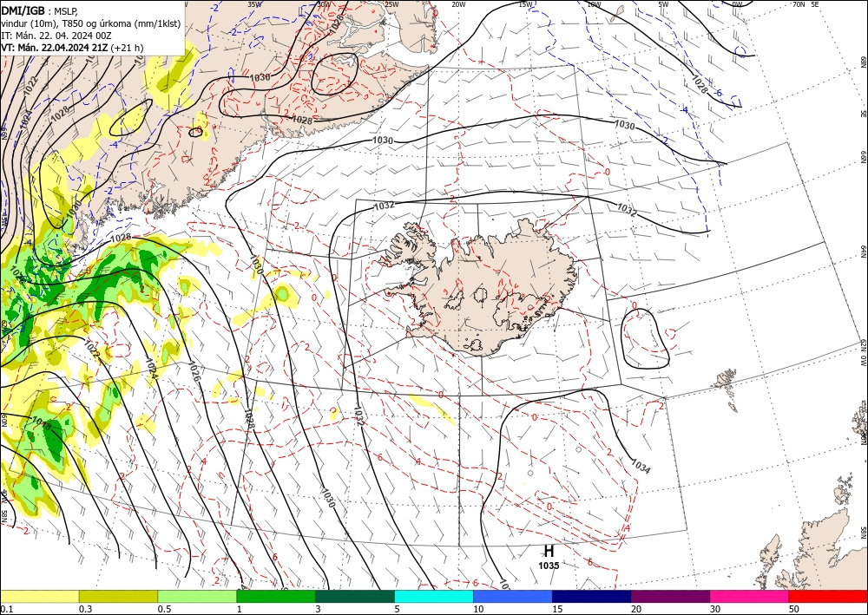Click the 1018 isobar label
The image size is (868, 615).
[42, 424]
